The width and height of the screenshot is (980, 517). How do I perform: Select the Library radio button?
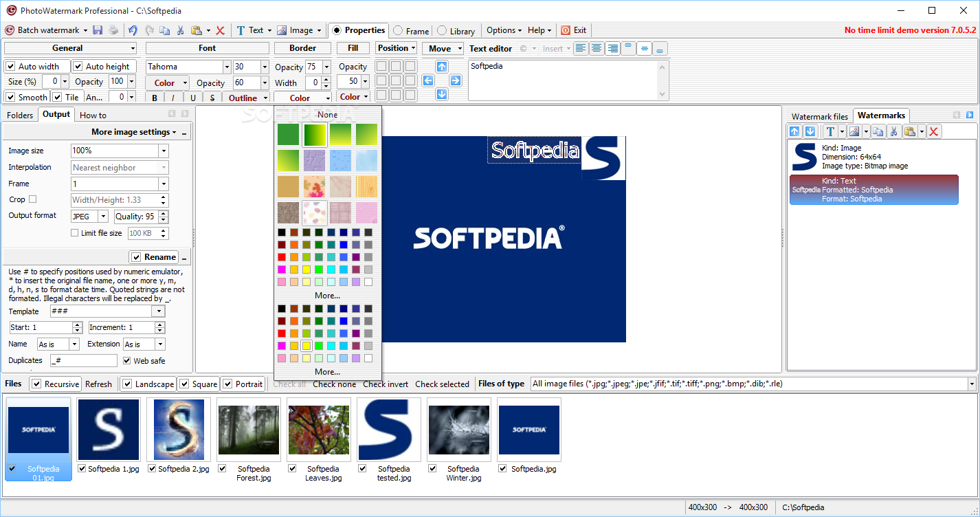click(442, 31)
